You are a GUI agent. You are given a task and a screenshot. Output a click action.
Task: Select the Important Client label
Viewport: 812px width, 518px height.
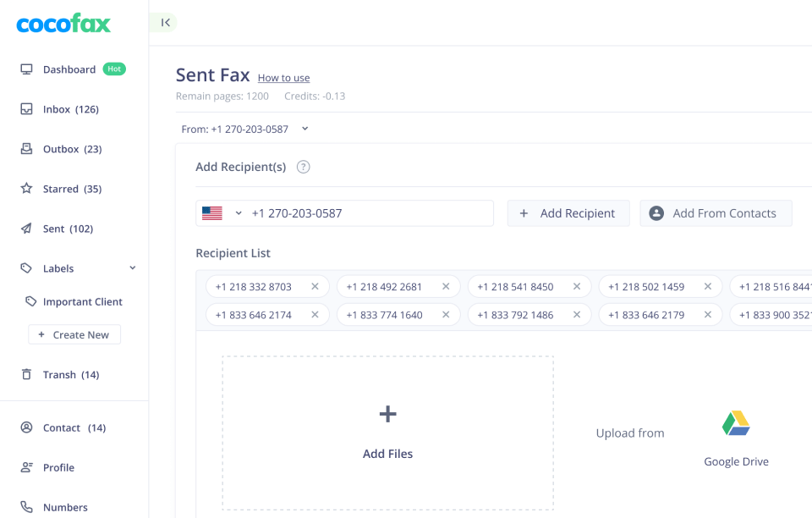82,301
